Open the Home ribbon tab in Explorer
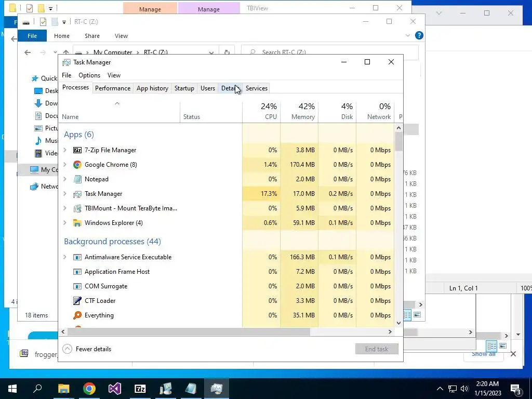The image size is (532, 399). tap(62, 36)
